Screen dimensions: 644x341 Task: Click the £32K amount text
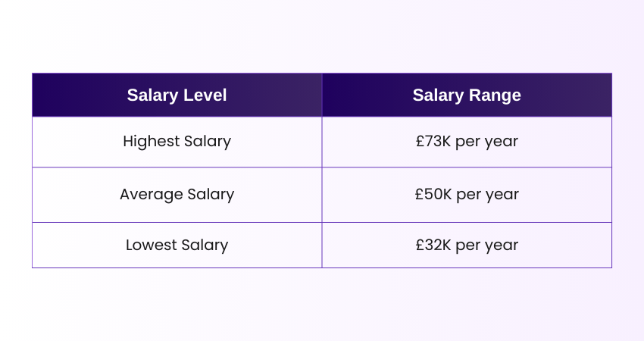tap(433, 245)
